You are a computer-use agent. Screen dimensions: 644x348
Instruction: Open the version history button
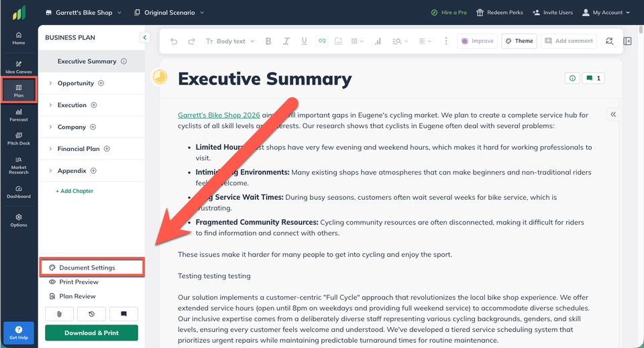[91, 314]
